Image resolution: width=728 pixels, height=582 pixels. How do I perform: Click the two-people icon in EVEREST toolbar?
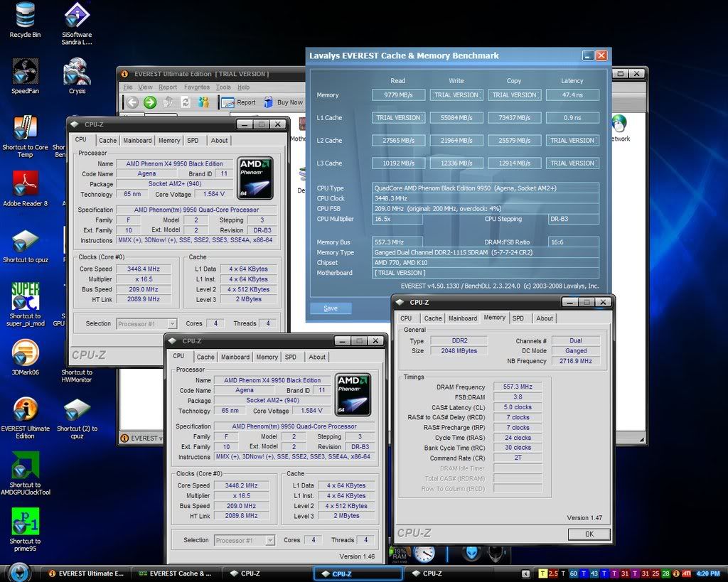point(203,102)
